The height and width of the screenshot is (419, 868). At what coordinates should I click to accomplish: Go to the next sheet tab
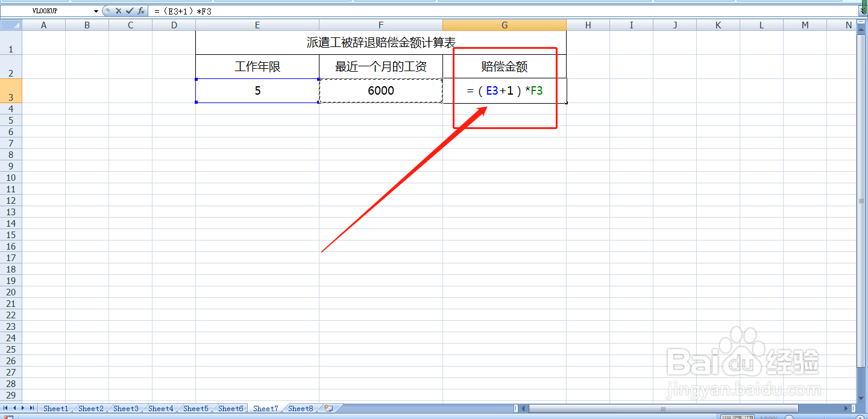(24, 408)
